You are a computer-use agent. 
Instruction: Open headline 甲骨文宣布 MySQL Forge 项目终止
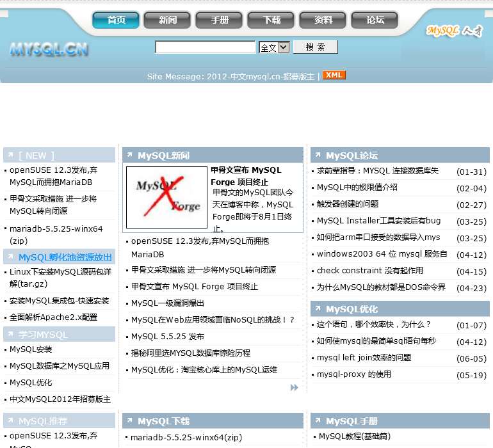pyautogui.click(x=246, y=176)
